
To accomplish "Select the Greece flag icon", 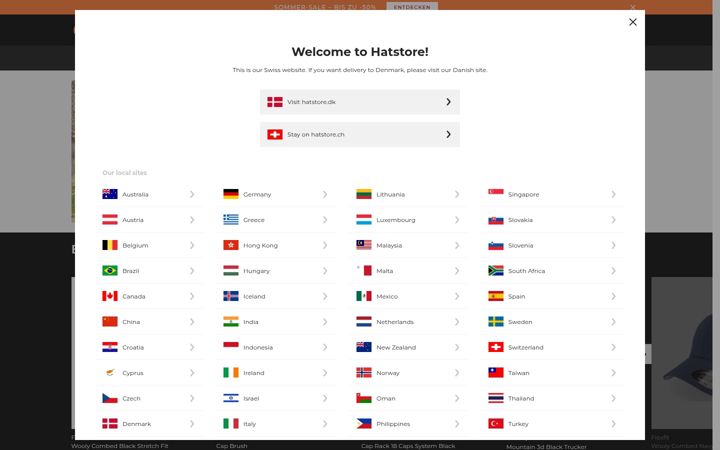I will pyautogui.click(x=231, y=220).
